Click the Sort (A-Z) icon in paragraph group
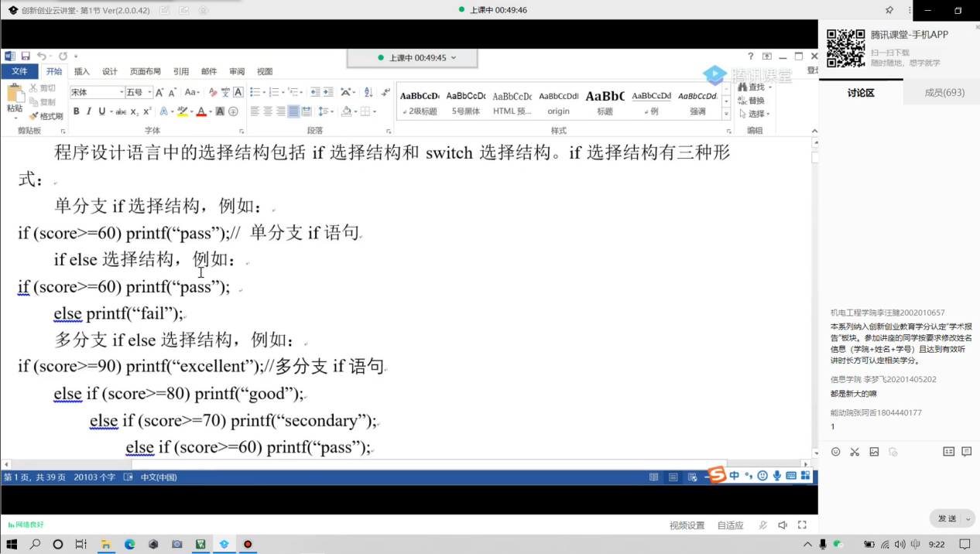Viewport: 980px width, 554px height. click(x=368, y=92)
